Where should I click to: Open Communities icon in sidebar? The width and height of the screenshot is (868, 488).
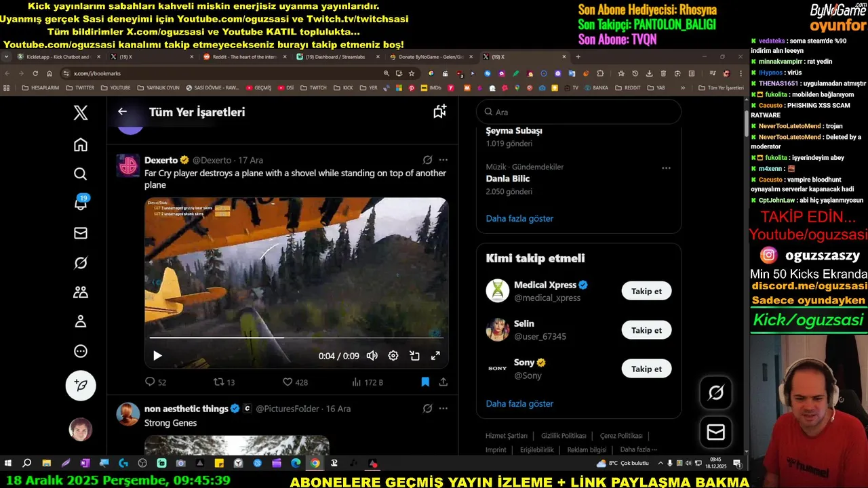point(81,292)
